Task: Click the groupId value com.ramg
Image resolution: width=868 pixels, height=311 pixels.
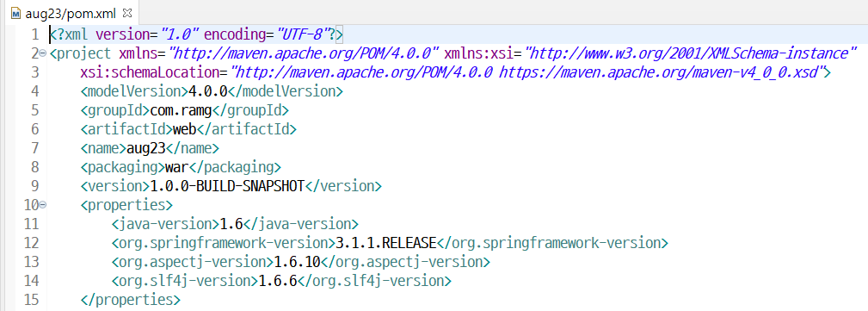Action: [181, 110]
